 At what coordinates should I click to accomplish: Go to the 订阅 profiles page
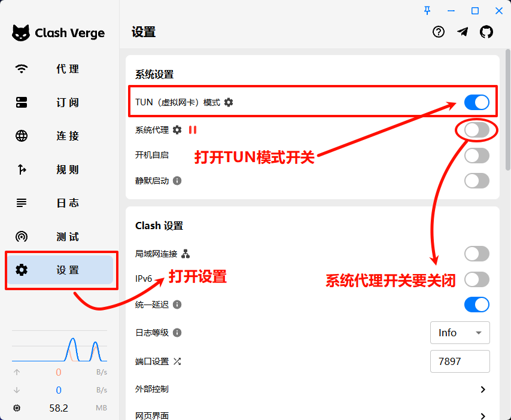point(60,102)
